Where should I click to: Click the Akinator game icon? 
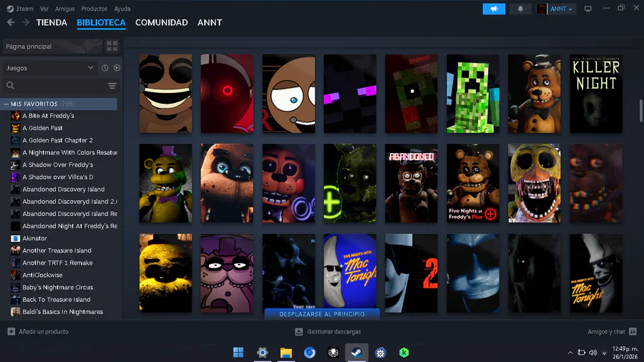coord(15,238)
